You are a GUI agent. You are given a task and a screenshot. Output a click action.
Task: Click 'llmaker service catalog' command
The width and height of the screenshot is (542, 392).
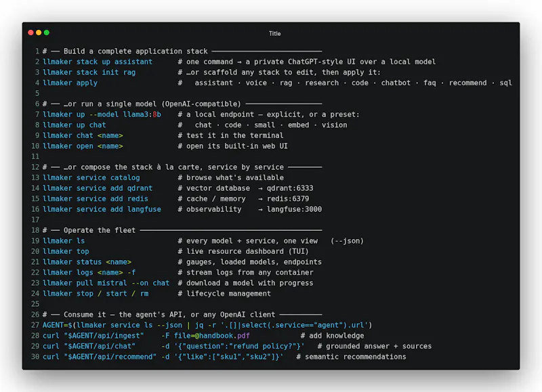pos(91,177)
